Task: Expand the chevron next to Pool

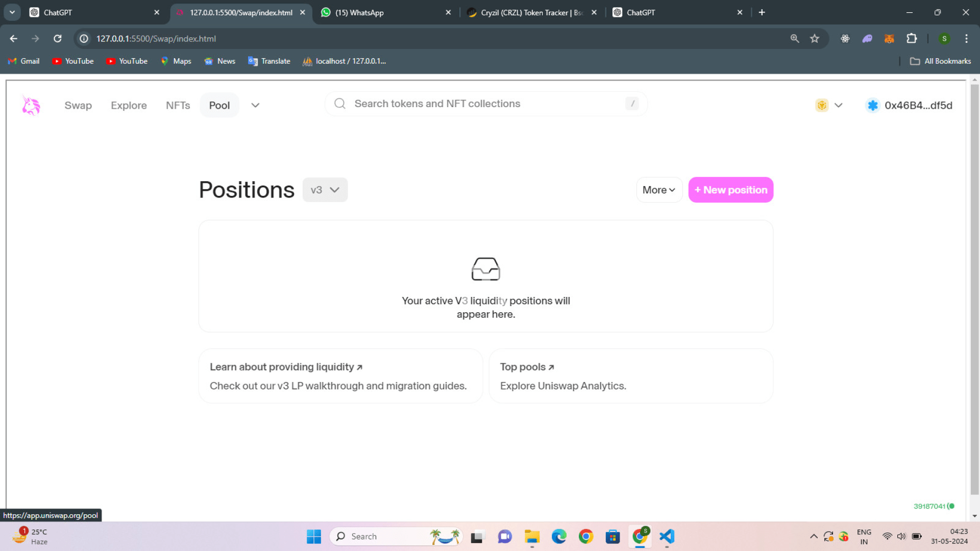Action: pos(255,106)
